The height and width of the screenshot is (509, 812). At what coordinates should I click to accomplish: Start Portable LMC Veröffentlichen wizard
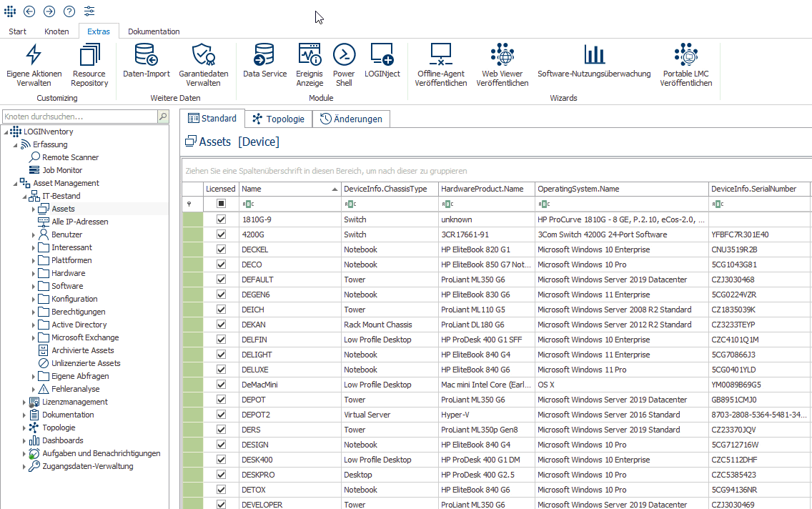tap(685, 65)
